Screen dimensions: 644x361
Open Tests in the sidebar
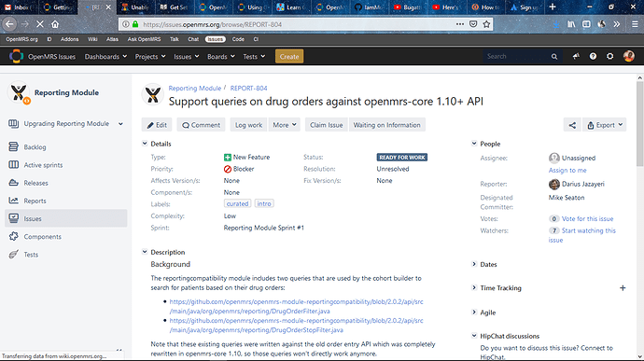click(x=31, y=255)
